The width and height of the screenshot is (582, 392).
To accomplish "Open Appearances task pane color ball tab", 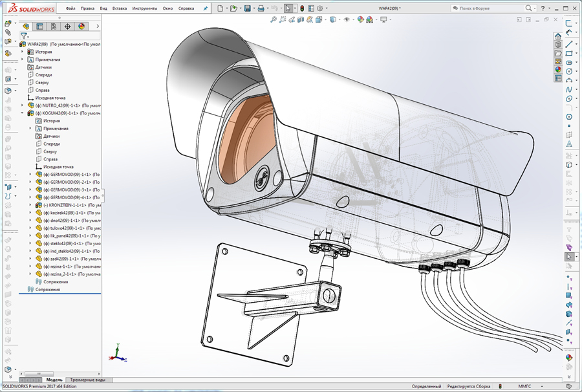I will (x=558, y=69).
